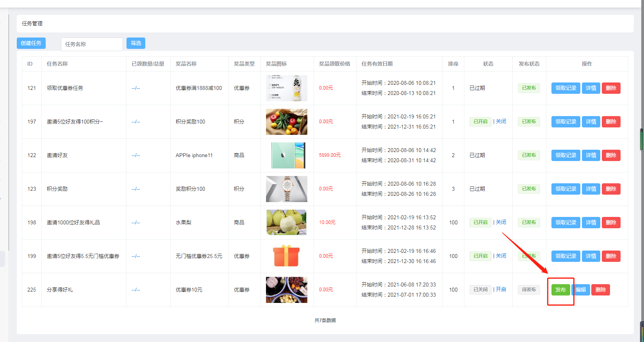
Task: Delete task 225 分享得好礼
Action: [601, 290]
